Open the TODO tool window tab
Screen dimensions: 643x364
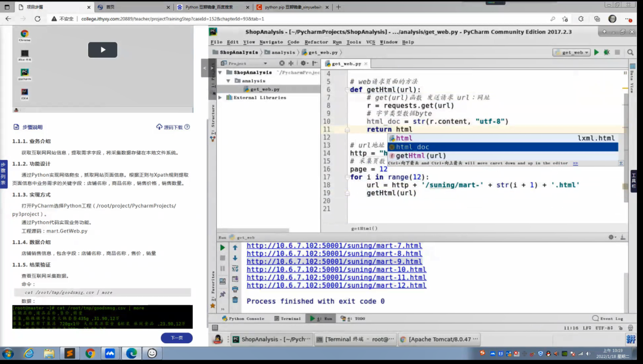coord(352,319)
